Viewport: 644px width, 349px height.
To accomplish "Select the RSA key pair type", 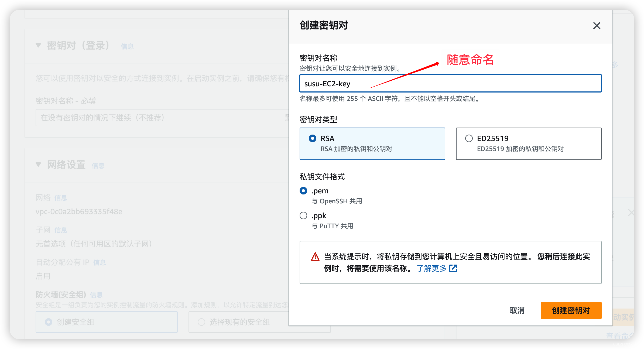I will coord(313,139).
